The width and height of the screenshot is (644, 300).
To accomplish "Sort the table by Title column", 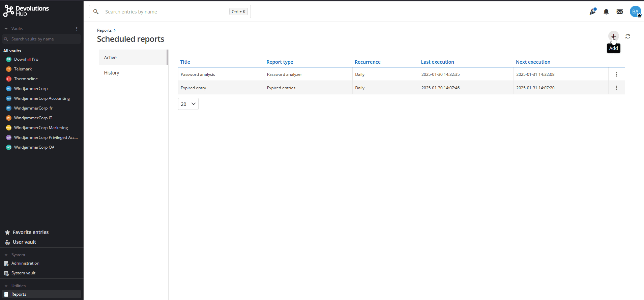I will (185, 62).
